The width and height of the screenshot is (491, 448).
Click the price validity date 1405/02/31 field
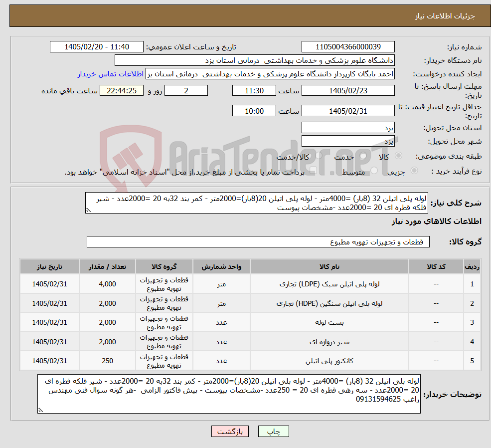click(348, 111)
